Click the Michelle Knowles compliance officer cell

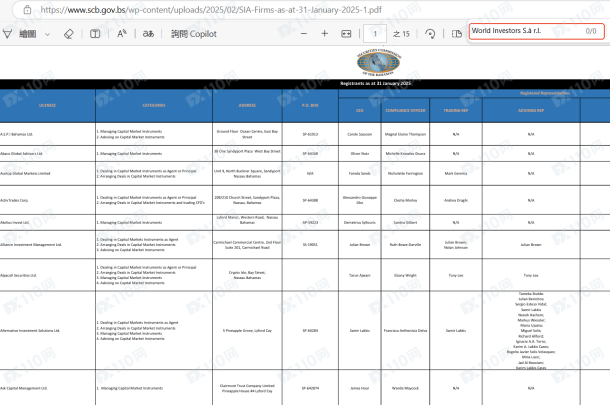click(x=405, y=154)
